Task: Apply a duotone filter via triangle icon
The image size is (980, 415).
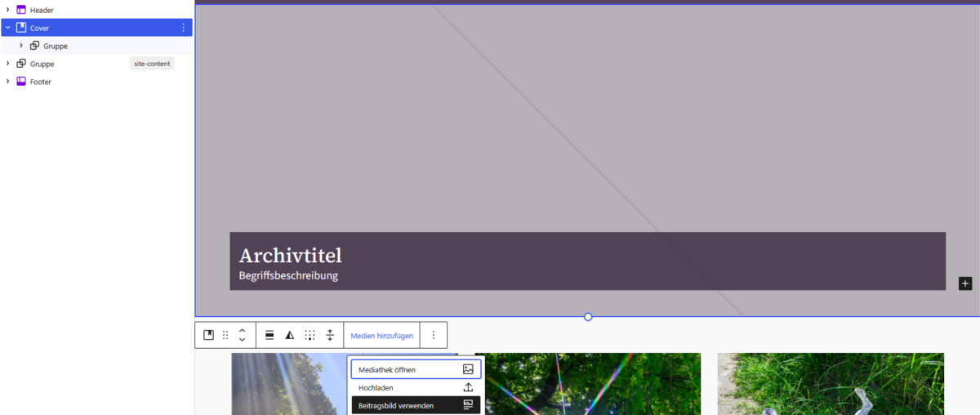Action: (289, 335)
